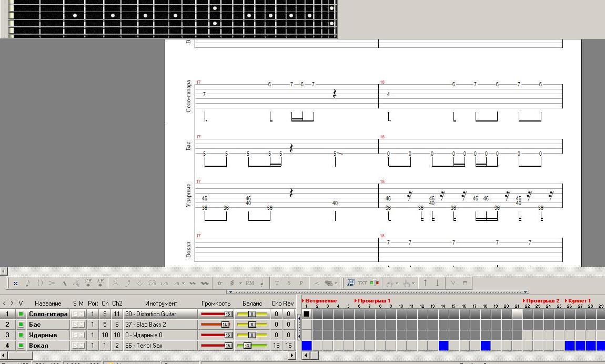Open the bend effect tool

coord(128,283)
